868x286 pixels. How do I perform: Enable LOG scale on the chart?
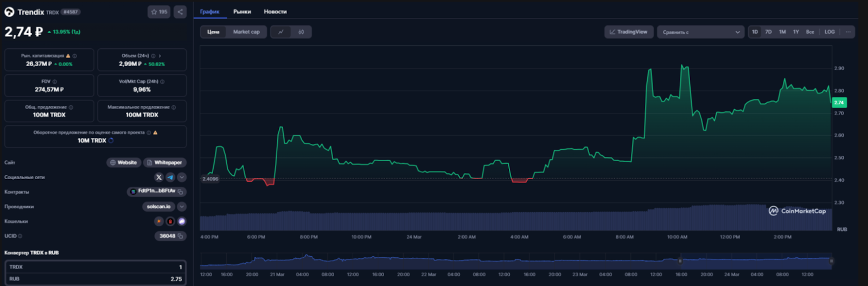point(829,32)
